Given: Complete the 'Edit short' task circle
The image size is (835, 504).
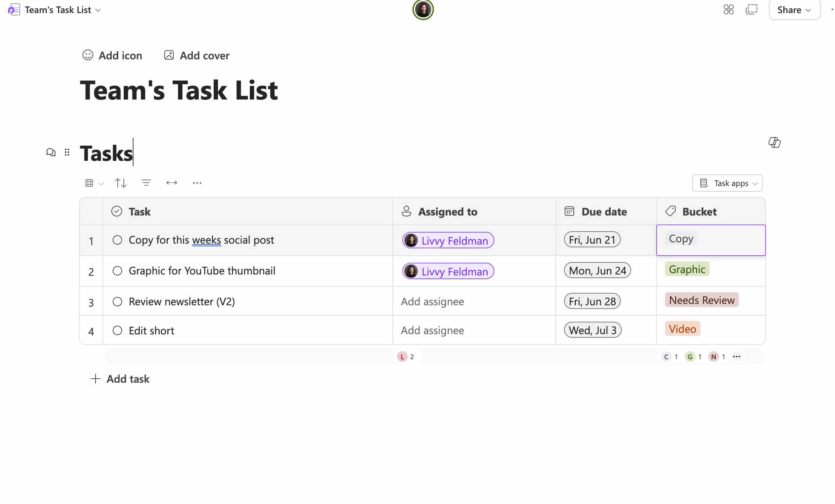Looking at the screenshot, I should tap(117, 330).
